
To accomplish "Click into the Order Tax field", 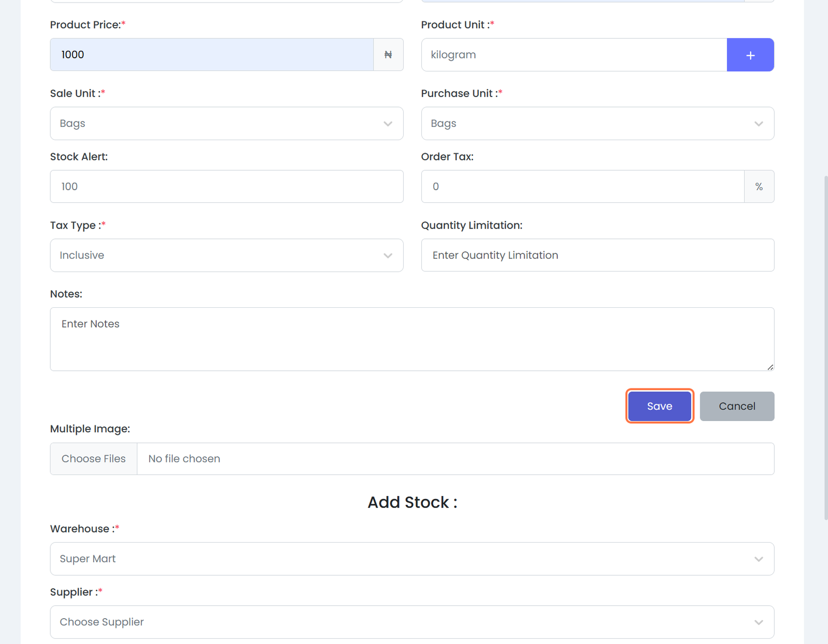I will (x=582, y=187).
